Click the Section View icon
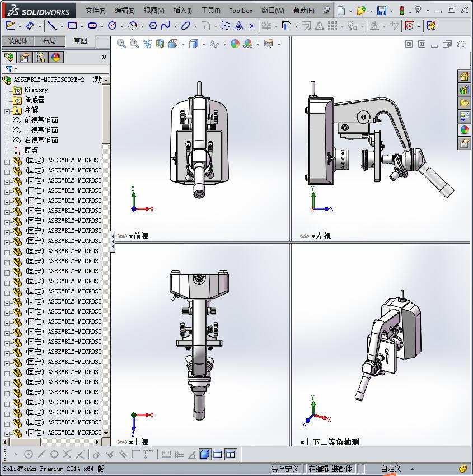This screenshot has width=473, height=476. [x=160, y=44]
